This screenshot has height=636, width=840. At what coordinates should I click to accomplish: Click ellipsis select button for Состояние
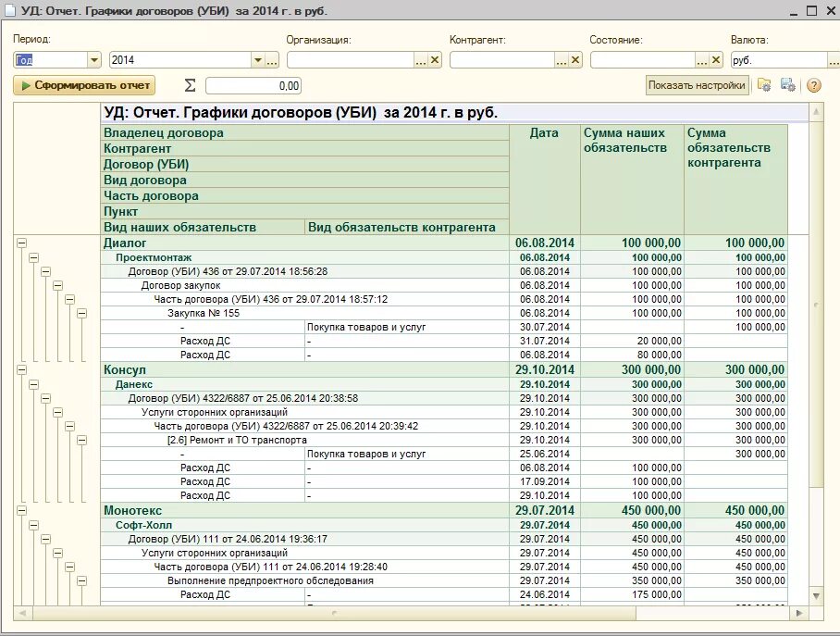tap(702, 60)
